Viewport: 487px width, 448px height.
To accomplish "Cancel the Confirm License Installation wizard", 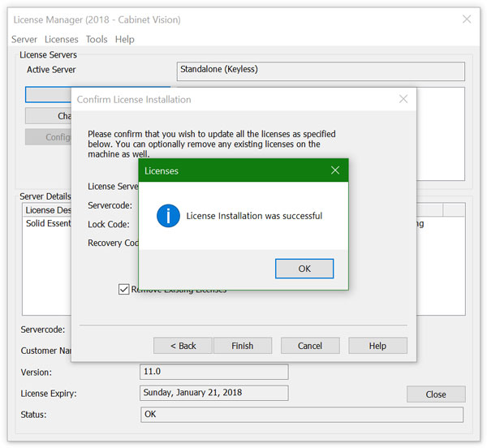I will click(x=310, y=346).
